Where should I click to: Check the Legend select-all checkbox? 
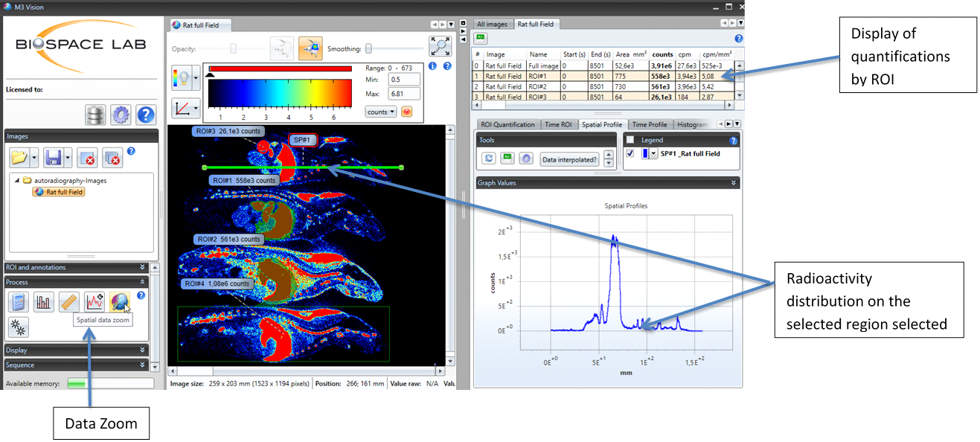[x=630, y=140]
